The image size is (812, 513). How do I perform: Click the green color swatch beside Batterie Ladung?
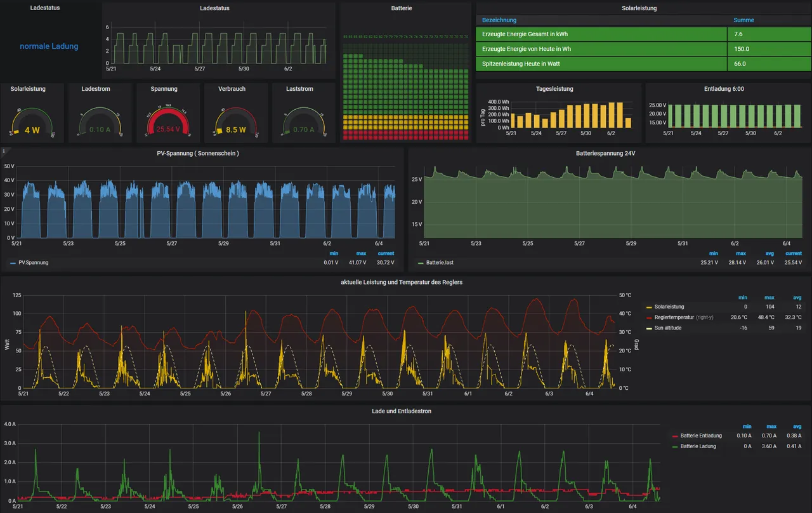(675, 446)
